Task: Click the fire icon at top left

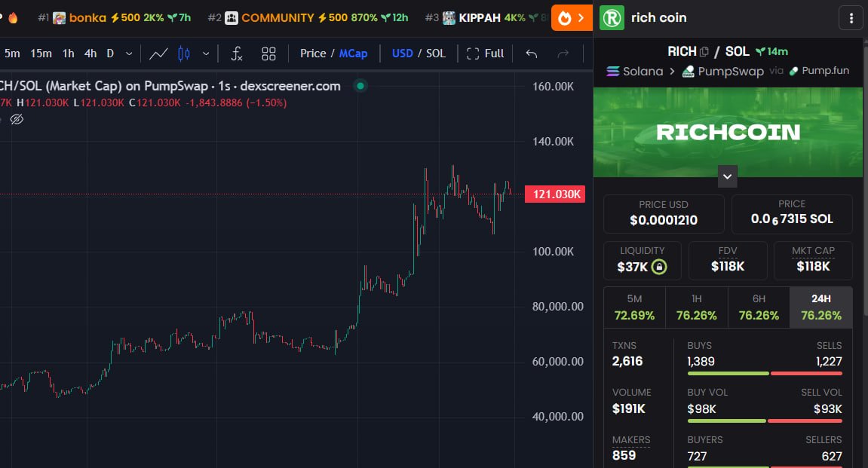Action: 13,17
